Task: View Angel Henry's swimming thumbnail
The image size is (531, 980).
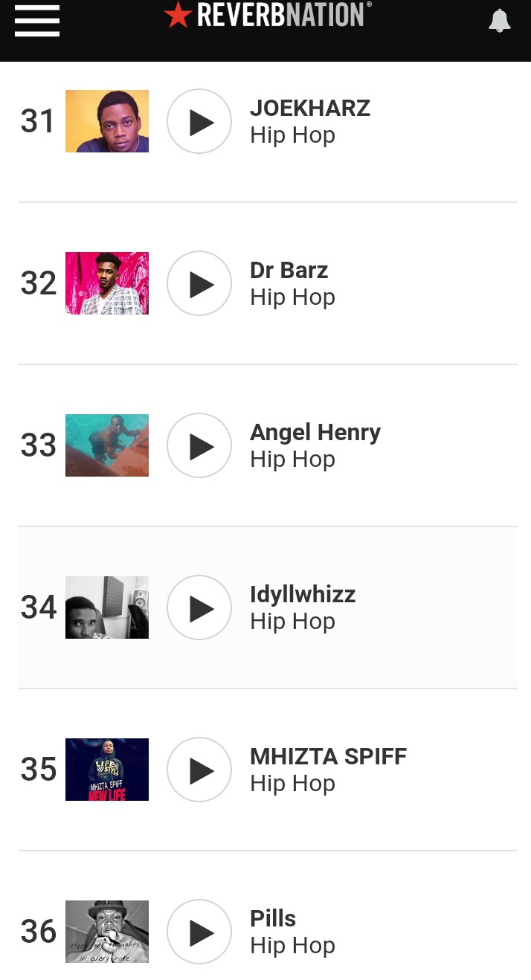Action: (x=107, y=445)
